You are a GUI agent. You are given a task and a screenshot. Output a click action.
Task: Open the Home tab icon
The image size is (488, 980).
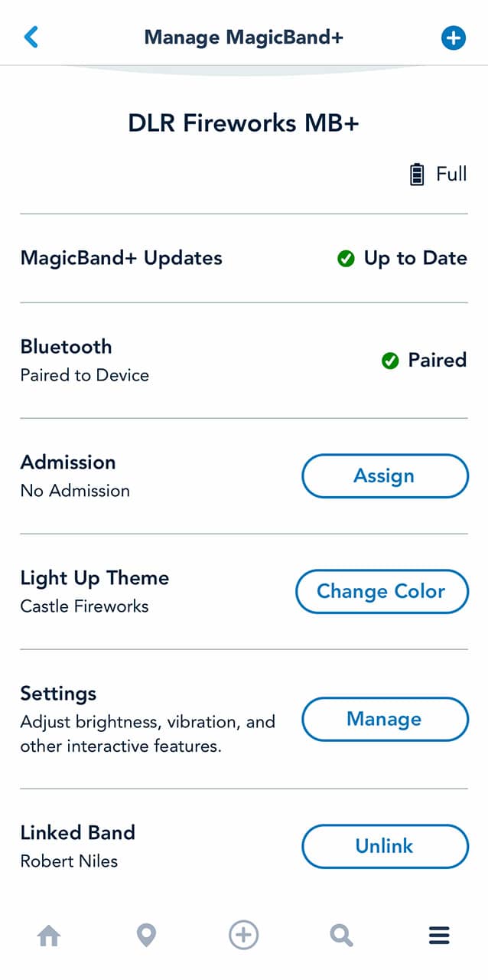pos(50,936)
